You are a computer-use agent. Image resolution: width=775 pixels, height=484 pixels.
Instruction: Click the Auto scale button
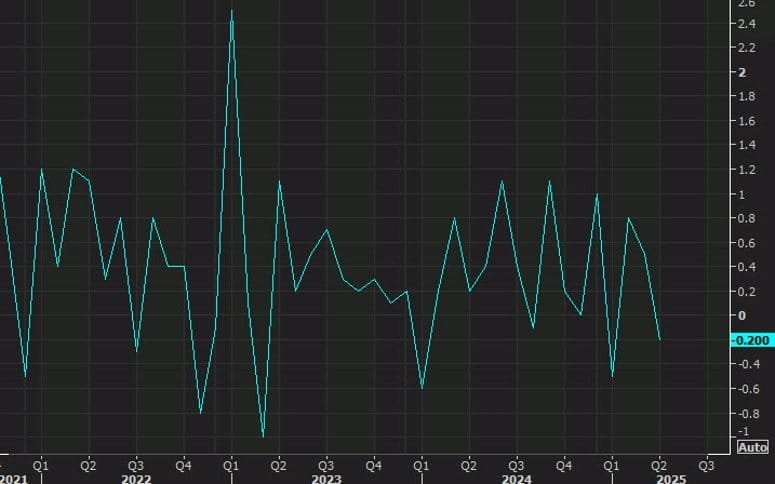[752, 447]
